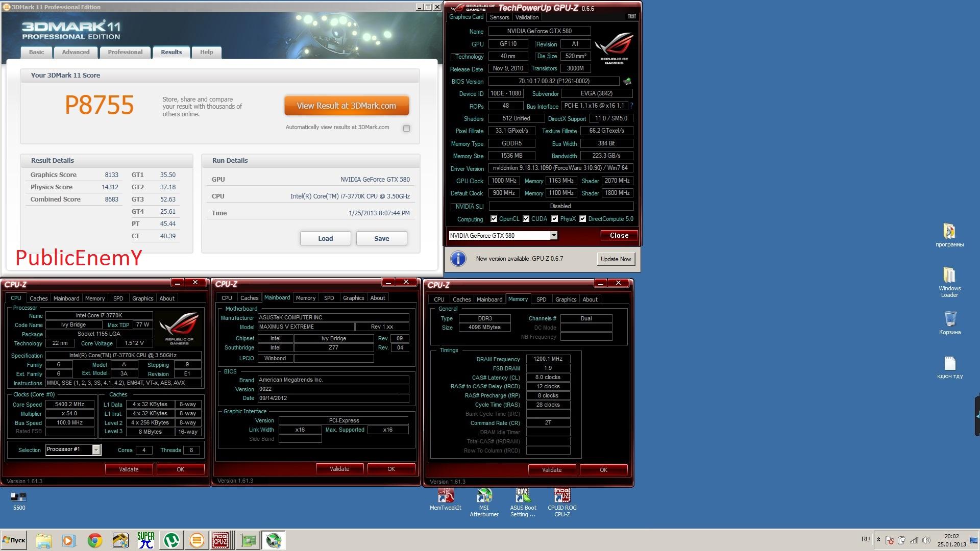
Task: Open the volume control in system tray
Action: 926,540
